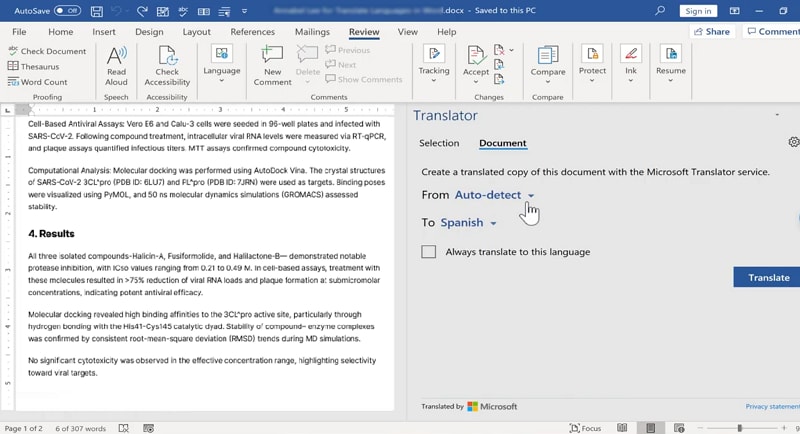Click the macro recording icon in status bar
The height and width of the screenshot is (434, 800).
[x=148, y=428]
